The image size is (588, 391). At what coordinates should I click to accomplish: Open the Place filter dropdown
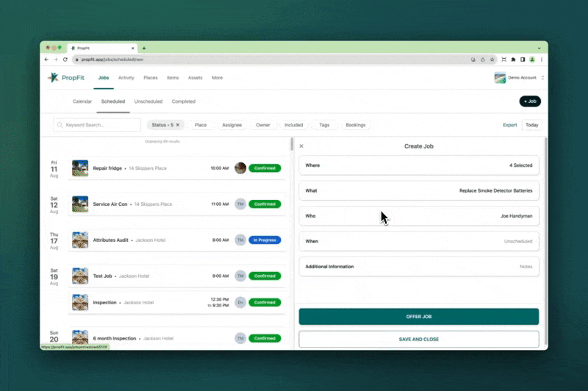point(201,125)
